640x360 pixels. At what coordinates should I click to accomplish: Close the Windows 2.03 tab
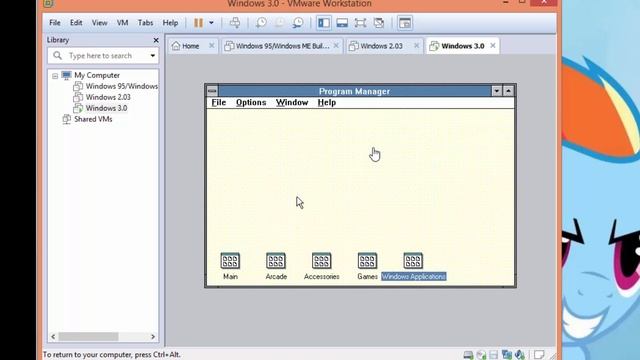416,46
